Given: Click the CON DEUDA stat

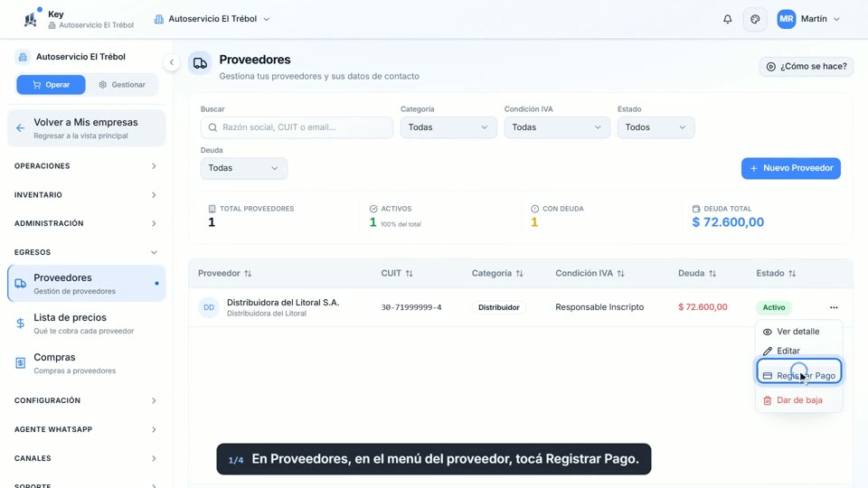Looking at the screenshot, I should click(557, 216).
